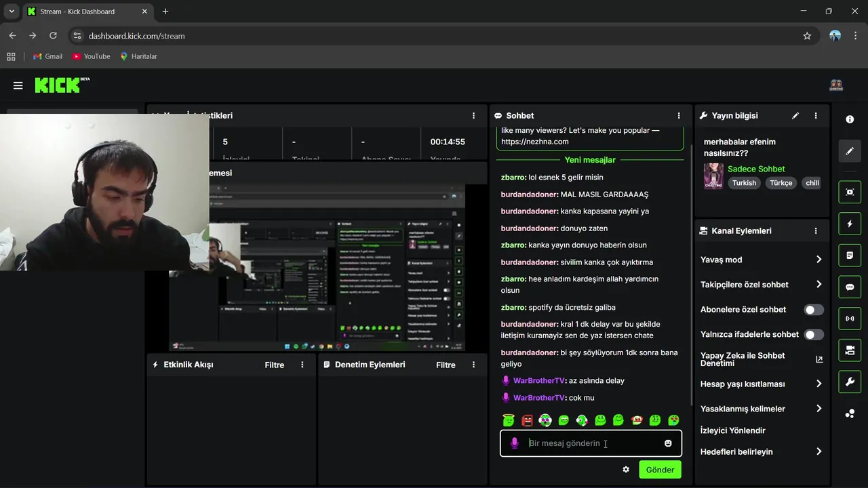Open Gmail bookmark
The height and width of the screenshot is (488, 868).
[x=47, y=56]
